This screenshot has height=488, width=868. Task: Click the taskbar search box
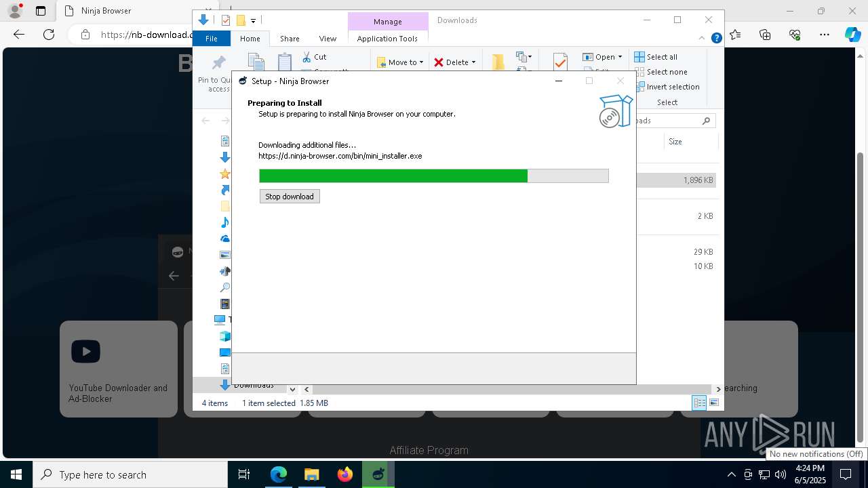(130, 474)
